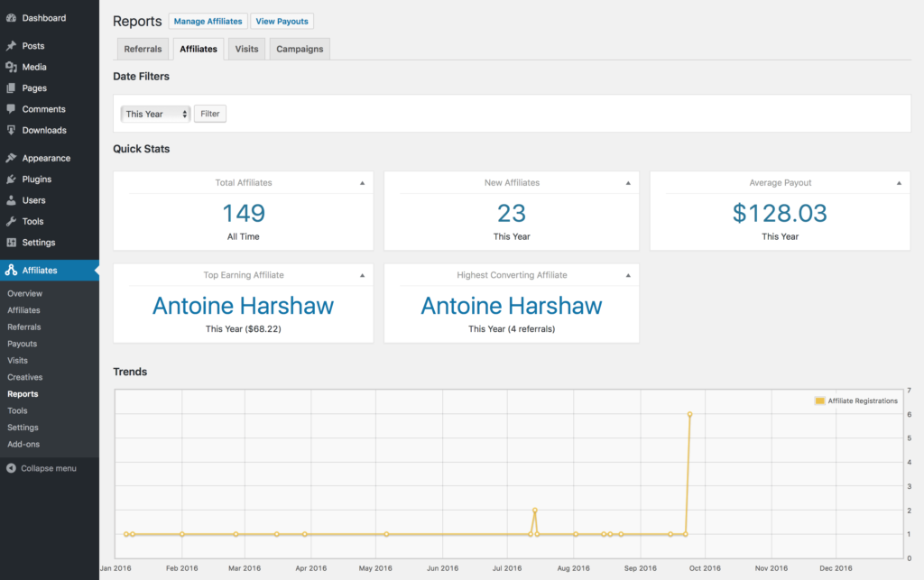This screenshot has height=580, width=924.
Task: Click the $128.03 average payout value
Action: click(780, 213)
